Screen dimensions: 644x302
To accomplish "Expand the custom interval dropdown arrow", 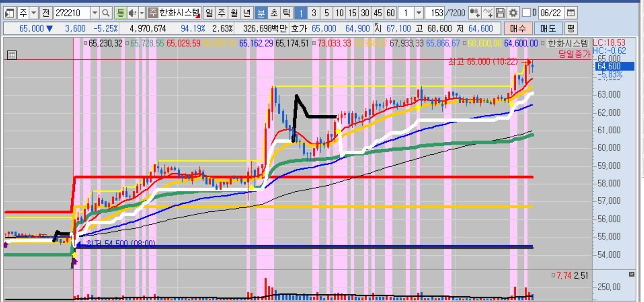I will (x=419, y=13).
